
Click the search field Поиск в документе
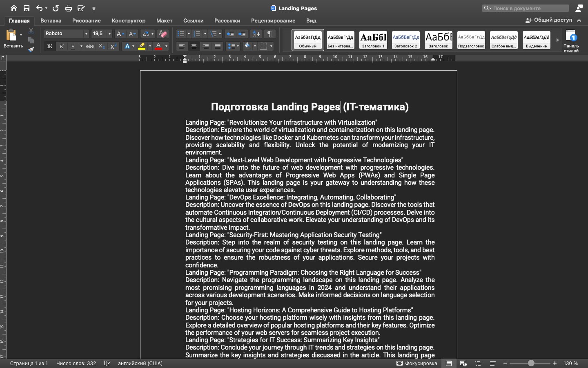(x=526, y=8)
